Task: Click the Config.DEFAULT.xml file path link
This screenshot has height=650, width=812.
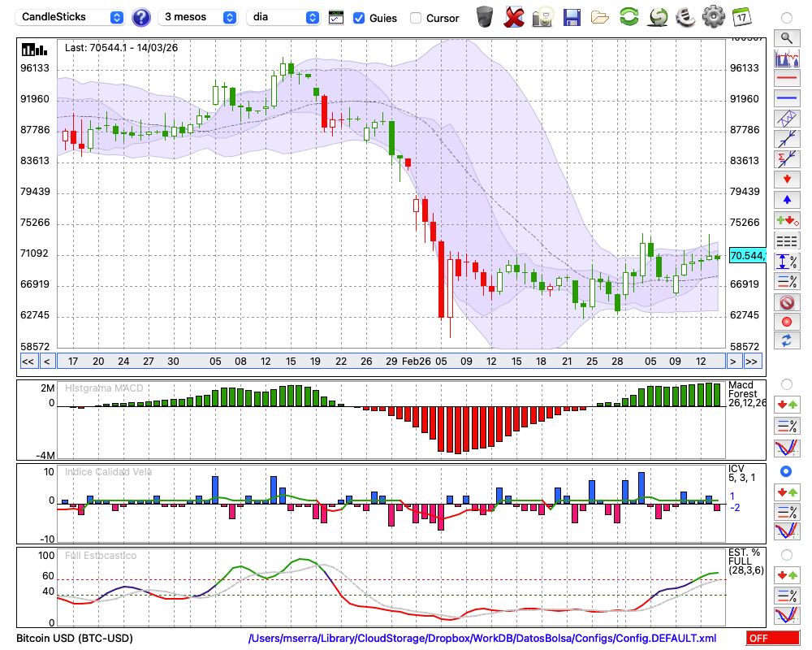Action: point(482,639)
